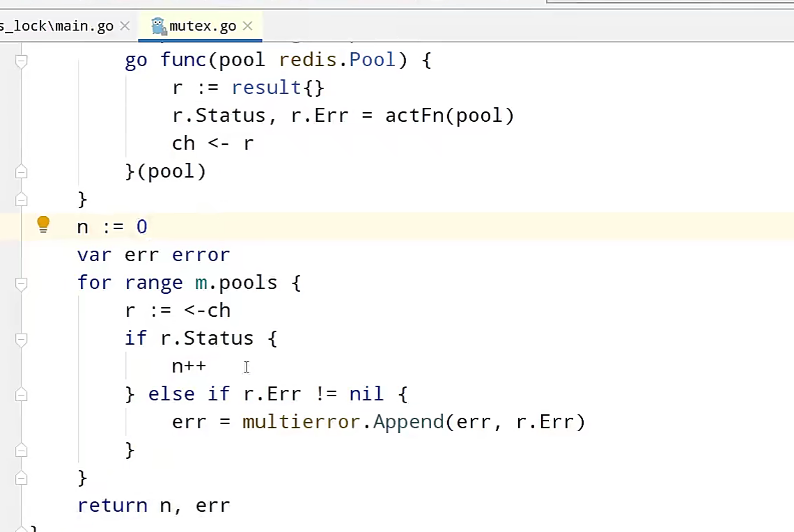Click fold end marker at }(pool) line

pos(21,171)
